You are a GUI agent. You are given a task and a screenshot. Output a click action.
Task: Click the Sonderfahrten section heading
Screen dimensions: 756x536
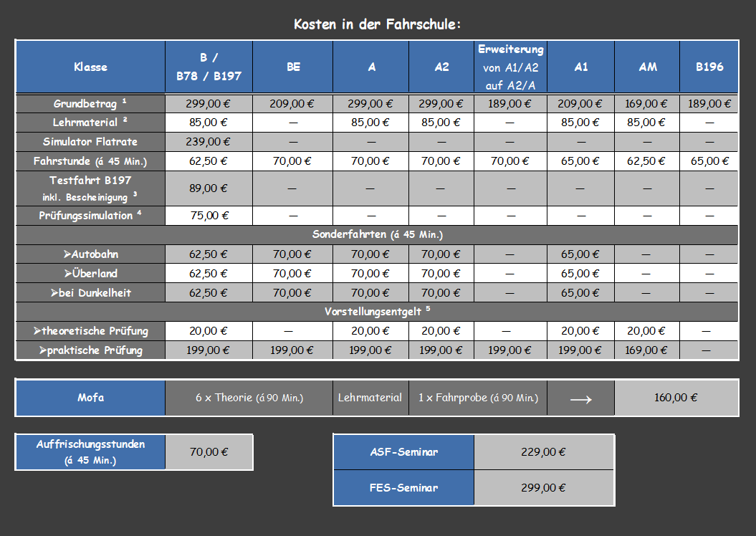377,234
